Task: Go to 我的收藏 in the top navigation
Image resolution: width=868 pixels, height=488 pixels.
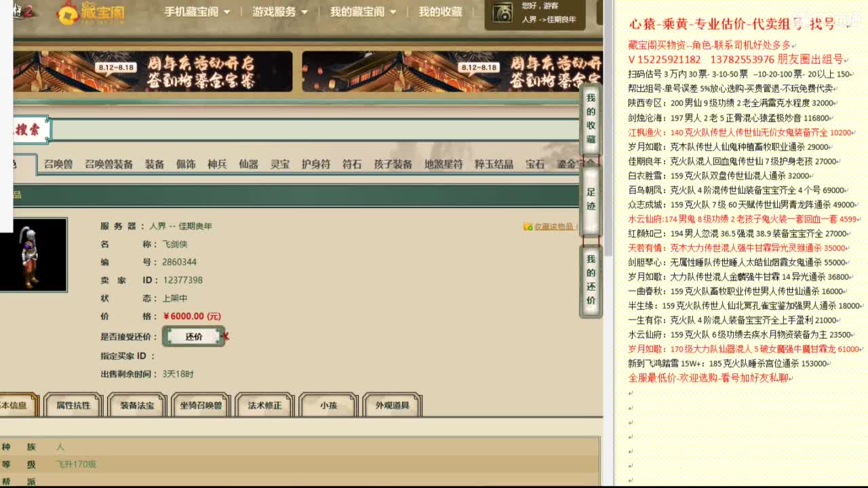Action: [440, 12]
